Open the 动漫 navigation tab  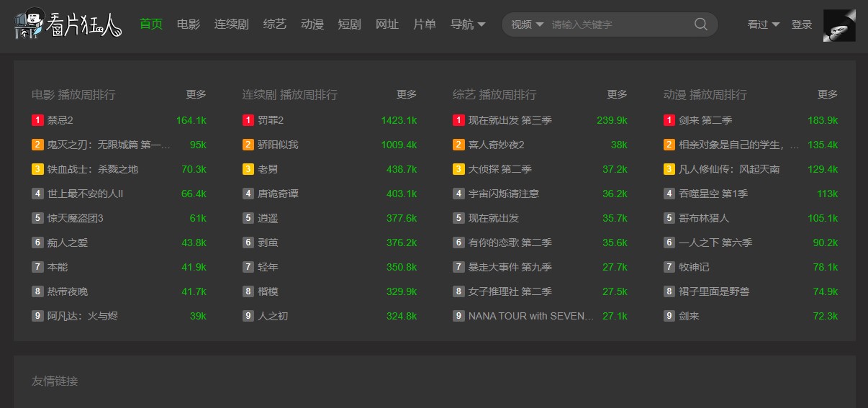(312, 24)
